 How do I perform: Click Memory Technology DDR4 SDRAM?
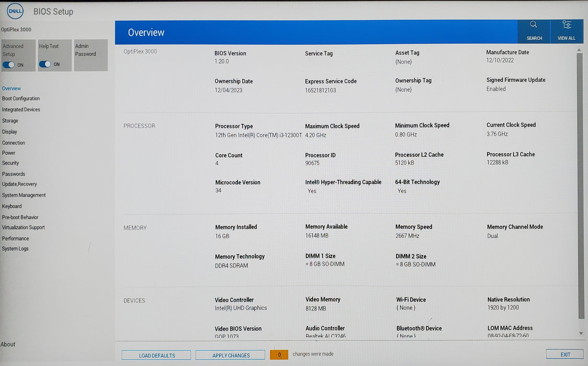click(x=232, y=266)
